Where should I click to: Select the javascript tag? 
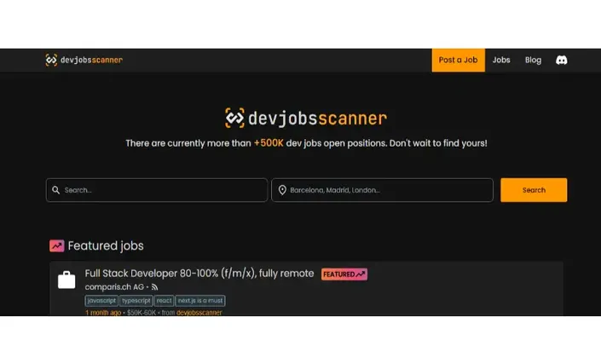point(101,301)
